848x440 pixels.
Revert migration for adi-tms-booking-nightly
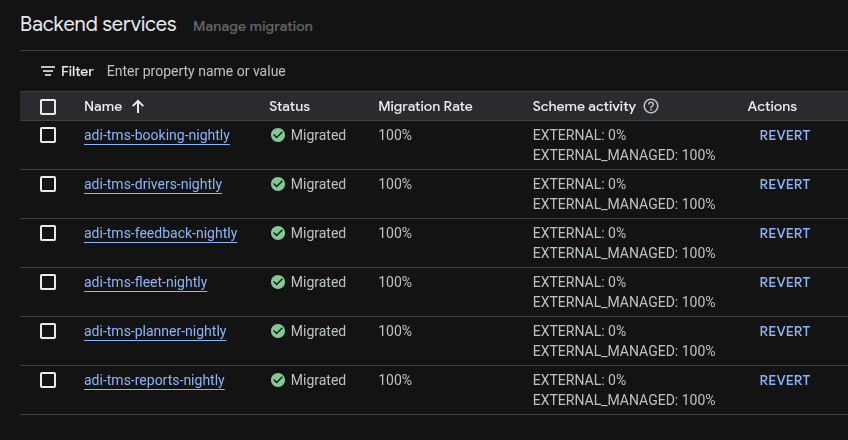tap(785, 135)
